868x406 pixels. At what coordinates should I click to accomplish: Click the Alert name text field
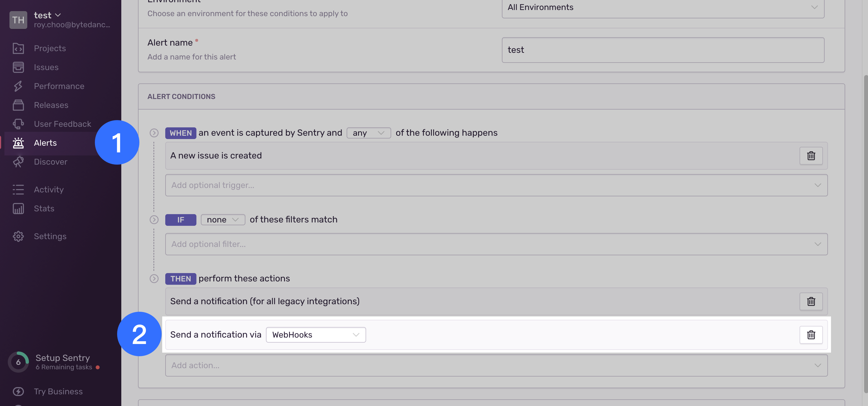662,50
